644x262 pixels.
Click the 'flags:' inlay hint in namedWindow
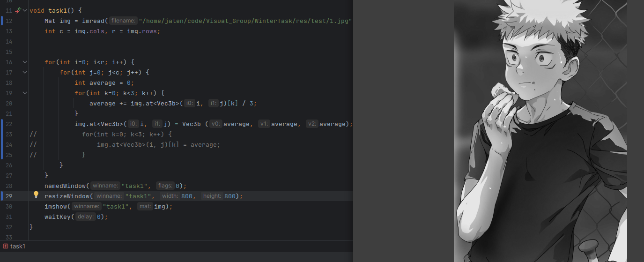click(165, 186)
